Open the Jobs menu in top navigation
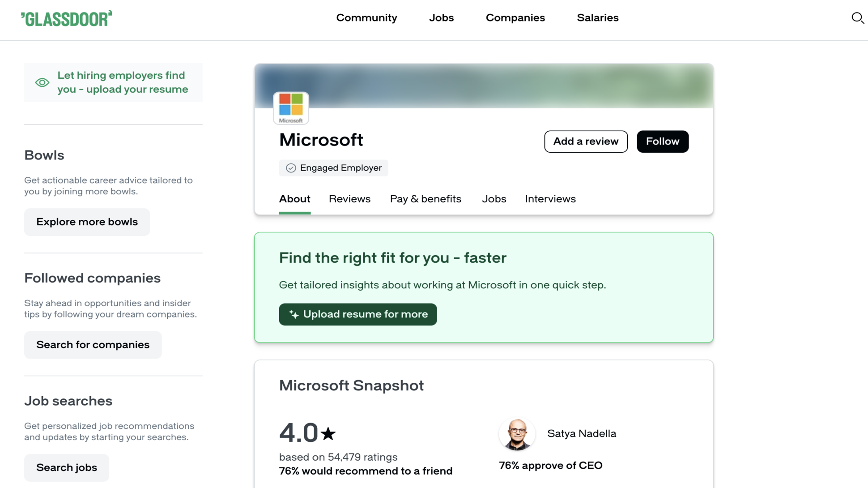 coord(441,18)
